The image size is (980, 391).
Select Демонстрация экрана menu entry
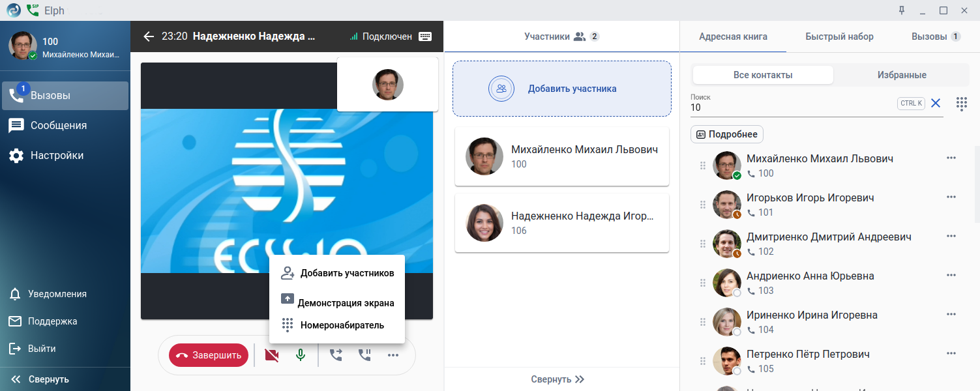(337, 302)
